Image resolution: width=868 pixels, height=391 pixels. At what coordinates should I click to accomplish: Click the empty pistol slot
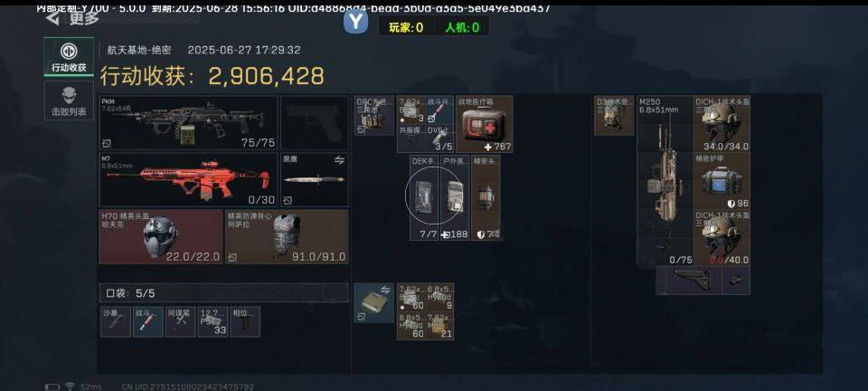click(x=315, y=122)
